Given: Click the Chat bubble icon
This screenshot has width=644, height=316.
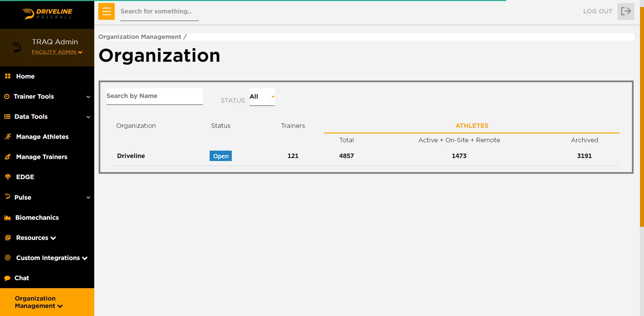Looking at the screenshot, I should coord(7,278).
